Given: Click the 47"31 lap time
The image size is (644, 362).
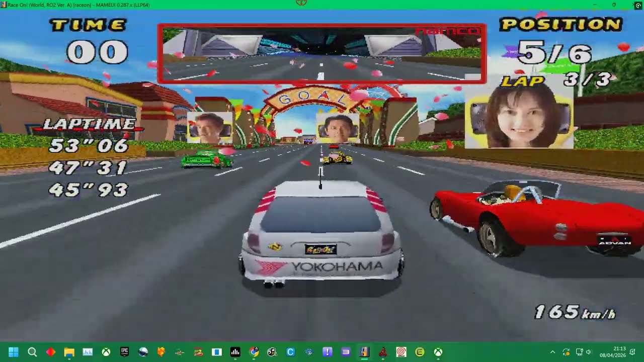Looking at the screenshot, I should coord(88,168).
